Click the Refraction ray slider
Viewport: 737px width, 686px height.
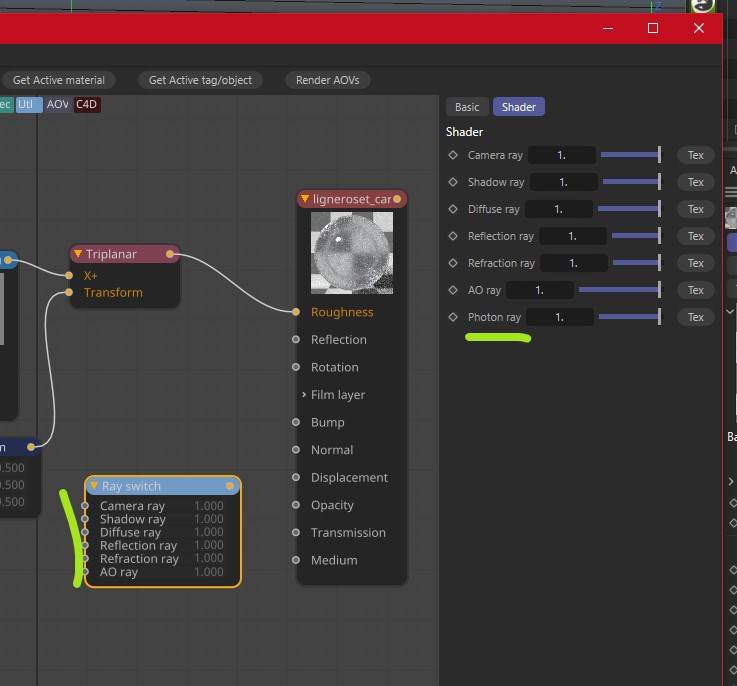637,263
